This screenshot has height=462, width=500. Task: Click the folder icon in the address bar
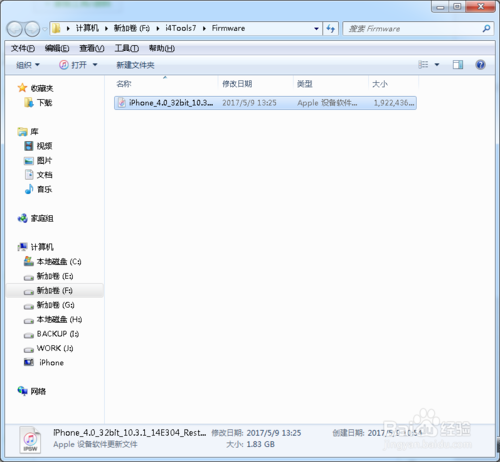(56, 28)
